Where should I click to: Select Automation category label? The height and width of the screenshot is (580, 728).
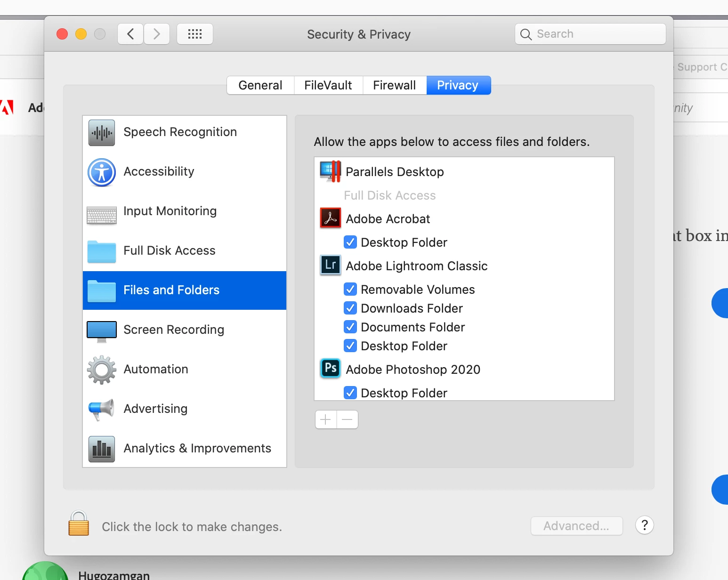coord(156,369)
